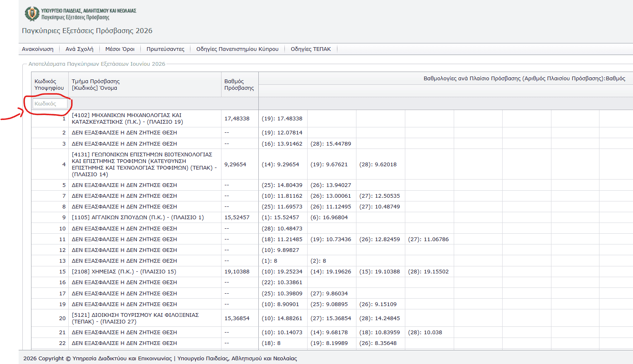Click the [5121] ΔΙΟΙΚΗΣΗ ΤΟΥΡΙΣΜΟΥ ΚΑΙ ΦΙΛΟΞΕΝΙΑΣ row
The image size is (633, 364).
tap(332, 318)
